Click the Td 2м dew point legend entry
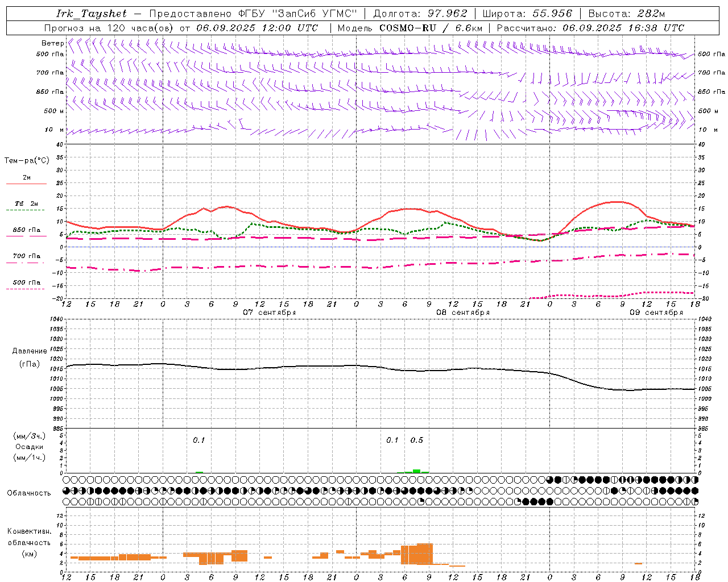Viewport: 728px width, 582px height. (27, 203)
